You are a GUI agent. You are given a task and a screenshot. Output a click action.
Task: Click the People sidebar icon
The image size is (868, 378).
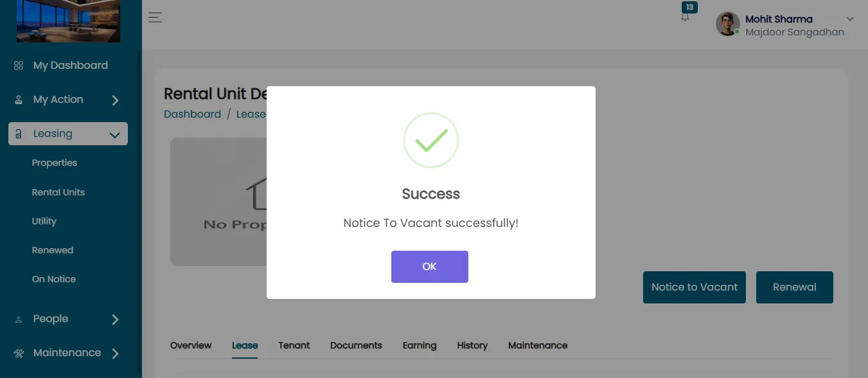19,319
